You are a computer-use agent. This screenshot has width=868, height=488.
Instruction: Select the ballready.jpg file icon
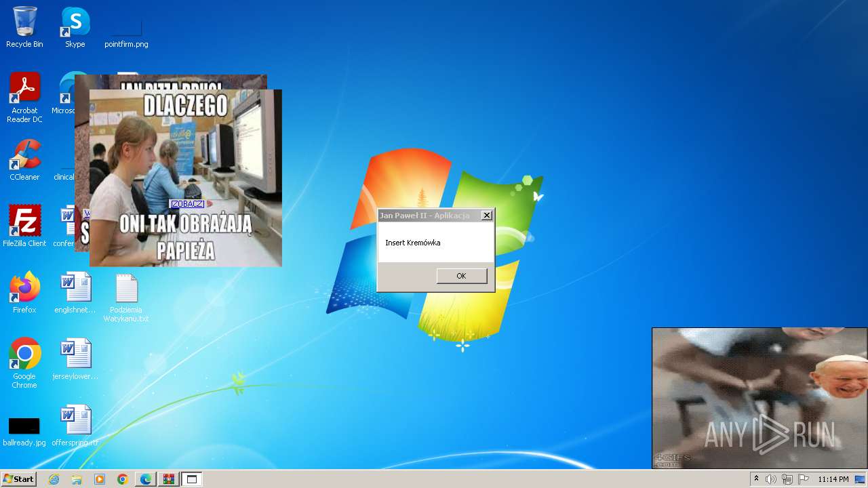[x=24, y=430]
